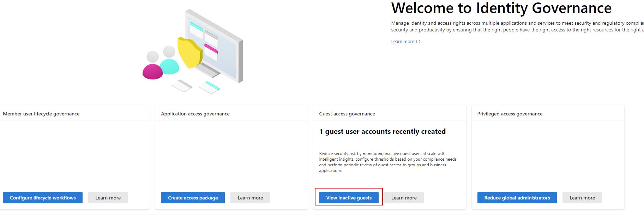This screenshot has width=644, height=215.
Task: Click Reduce global administrators button
Action: pyautogui.click(x=517, y=198)
